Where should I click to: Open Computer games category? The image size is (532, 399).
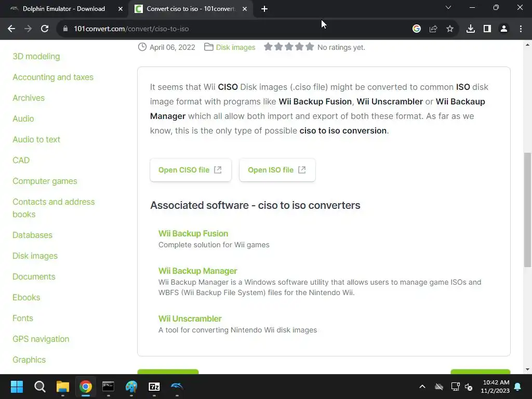point(45,181)
